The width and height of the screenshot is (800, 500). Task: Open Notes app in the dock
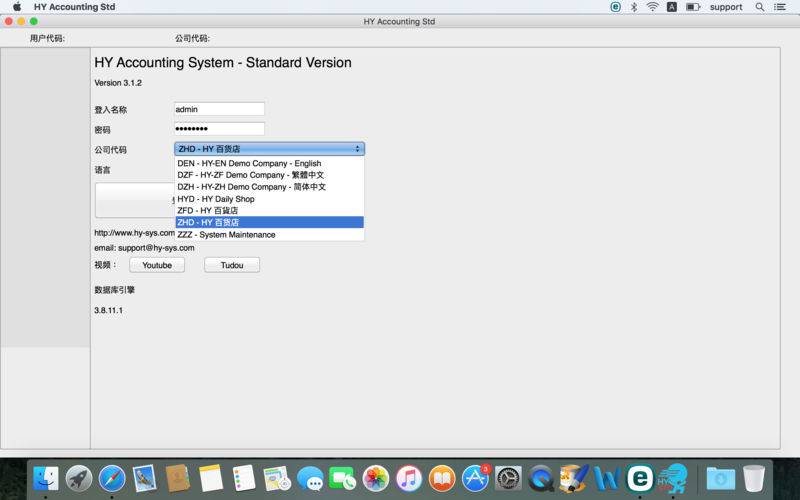(211, 479)
